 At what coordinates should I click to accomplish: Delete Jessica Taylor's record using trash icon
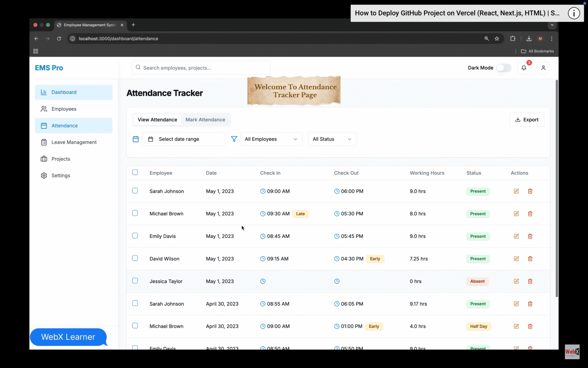pyautogui.click(x=530, y=281)
